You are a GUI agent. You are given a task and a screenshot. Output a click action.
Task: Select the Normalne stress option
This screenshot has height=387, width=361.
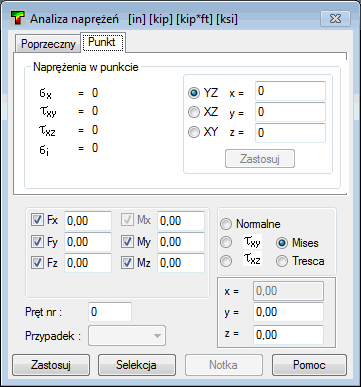(226, 224)
